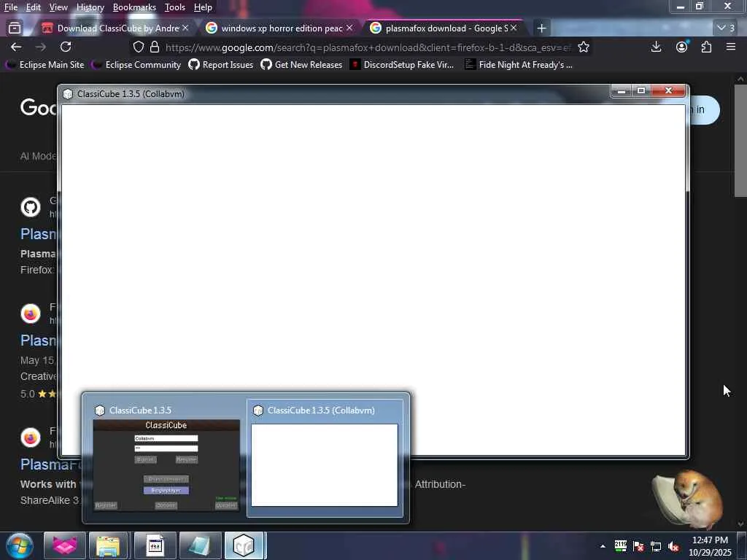Open the tracking protection shield icon
Viewport: 747px width, 560px height.
point(138,47)
